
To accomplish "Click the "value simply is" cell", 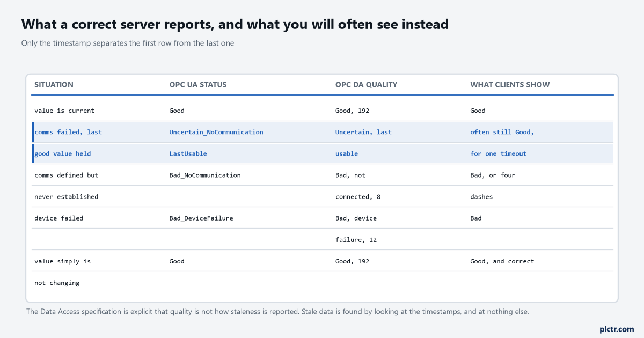I will click(62, 261).
